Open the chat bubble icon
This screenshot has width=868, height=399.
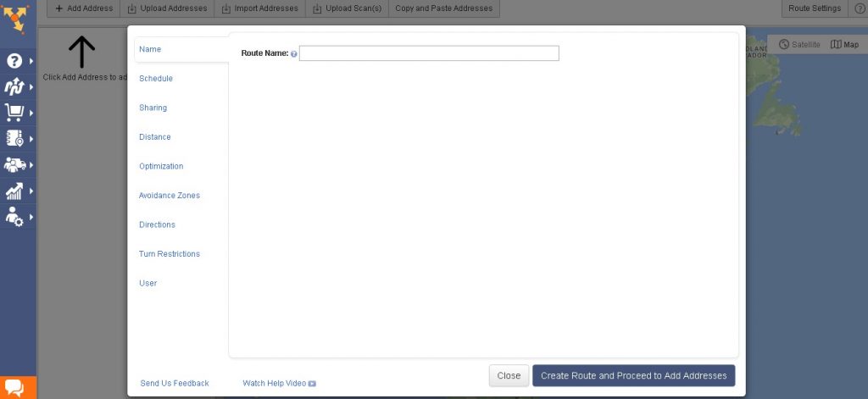[16, 388]
